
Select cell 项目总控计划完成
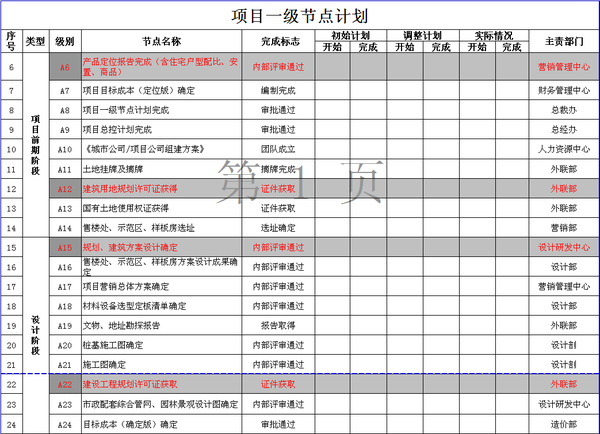161,130
